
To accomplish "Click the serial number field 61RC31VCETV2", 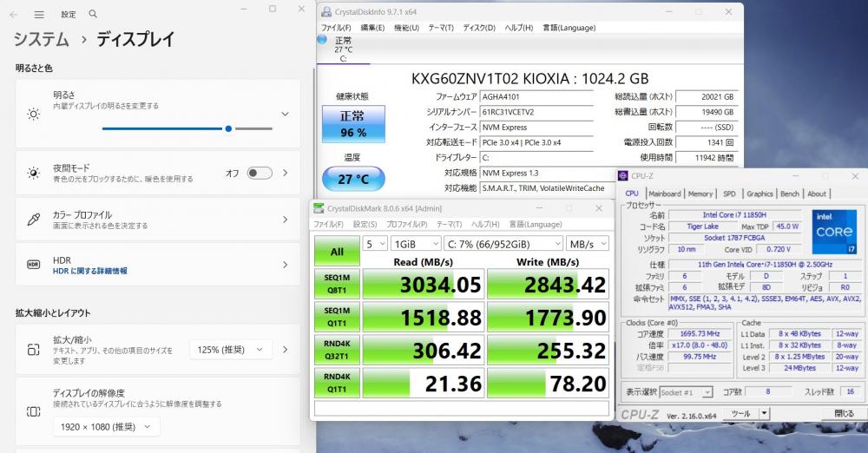I will click(x=536, y=112).
